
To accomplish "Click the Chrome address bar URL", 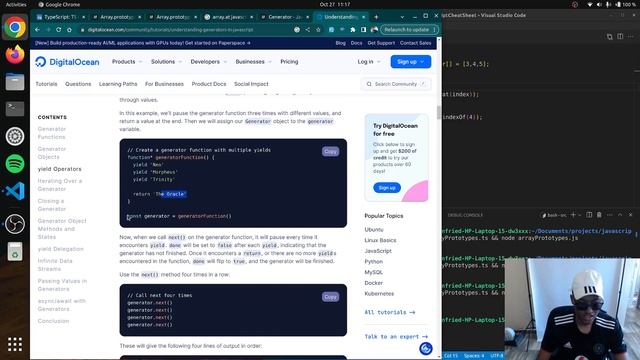I will pos(171,30).
